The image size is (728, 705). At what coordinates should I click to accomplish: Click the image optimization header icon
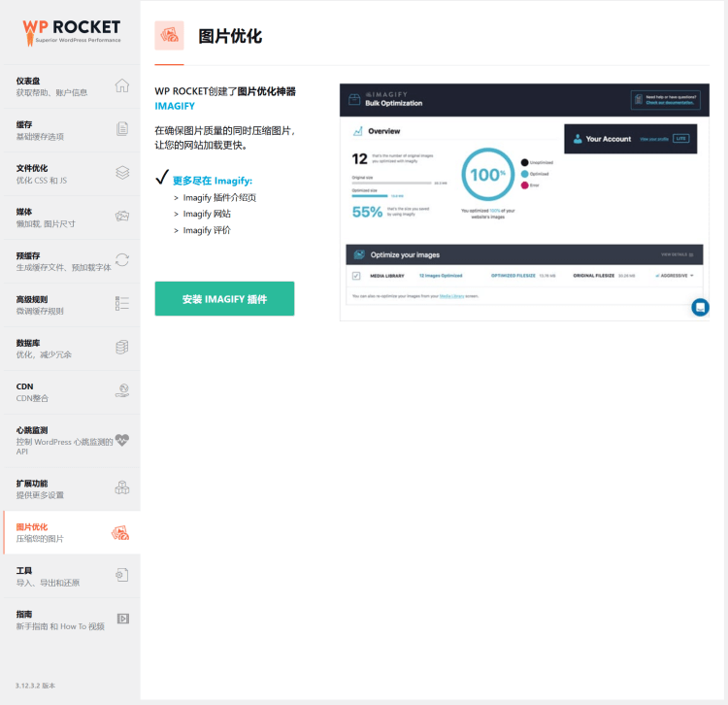point(169,35)
